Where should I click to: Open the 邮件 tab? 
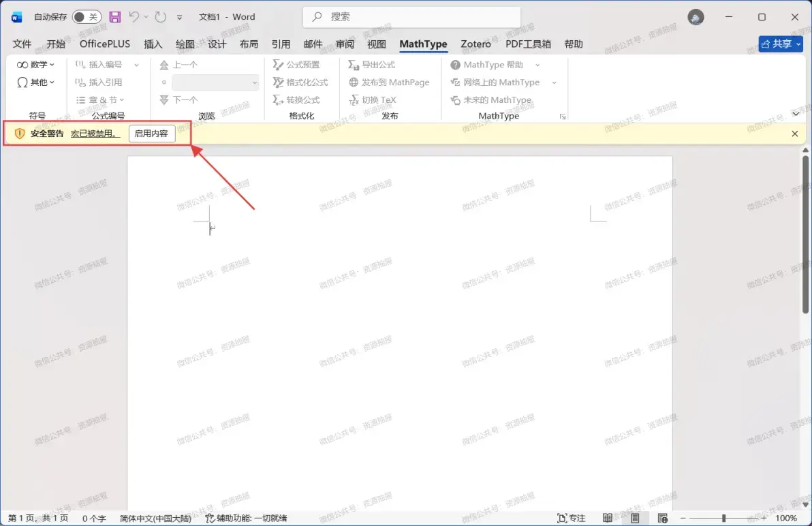click(313, 44)
